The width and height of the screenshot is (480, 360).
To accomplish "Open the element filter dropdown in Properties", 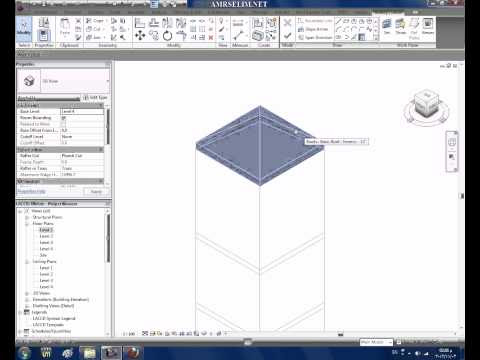I will click(x=49, y=98).
